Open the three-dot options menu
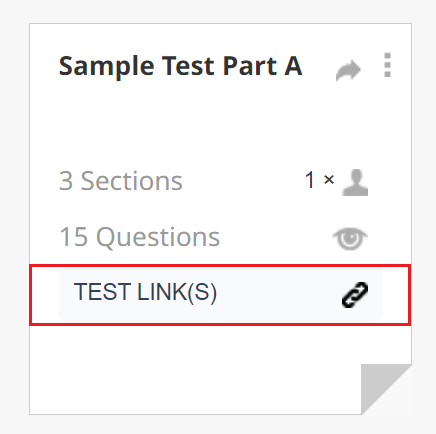This screenshot has width=436, height=434. click(x=387, y=65)
